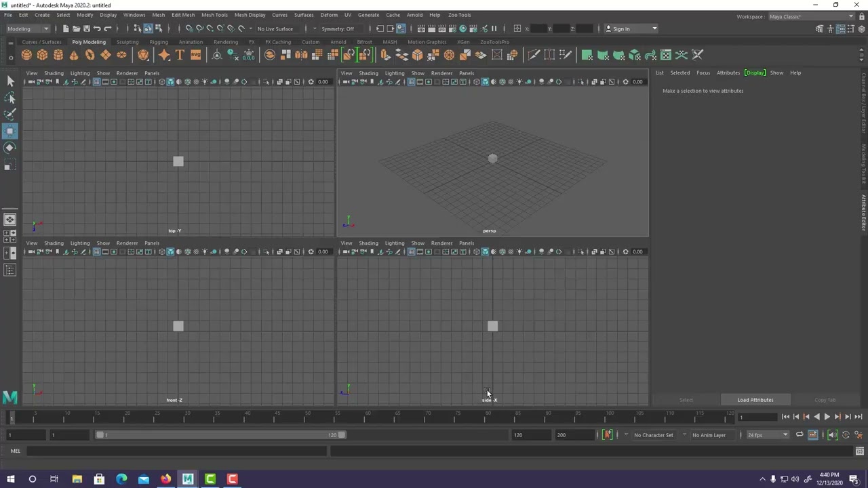Viewport: 868px width, 488px height.
Task: Open the Mesh Tools menu
Action: (214, 15)
